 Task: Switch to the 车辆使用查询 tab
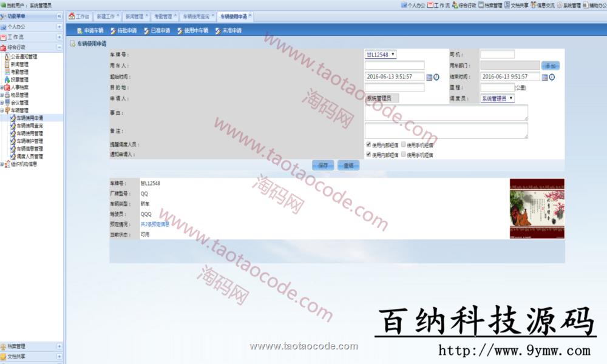[197, 16]
